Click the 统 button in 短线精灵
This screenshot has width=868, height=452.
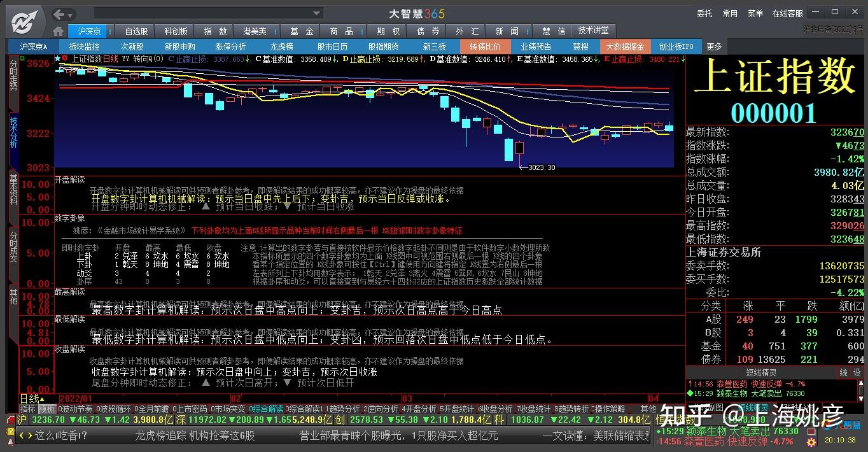tap(844, 372)
